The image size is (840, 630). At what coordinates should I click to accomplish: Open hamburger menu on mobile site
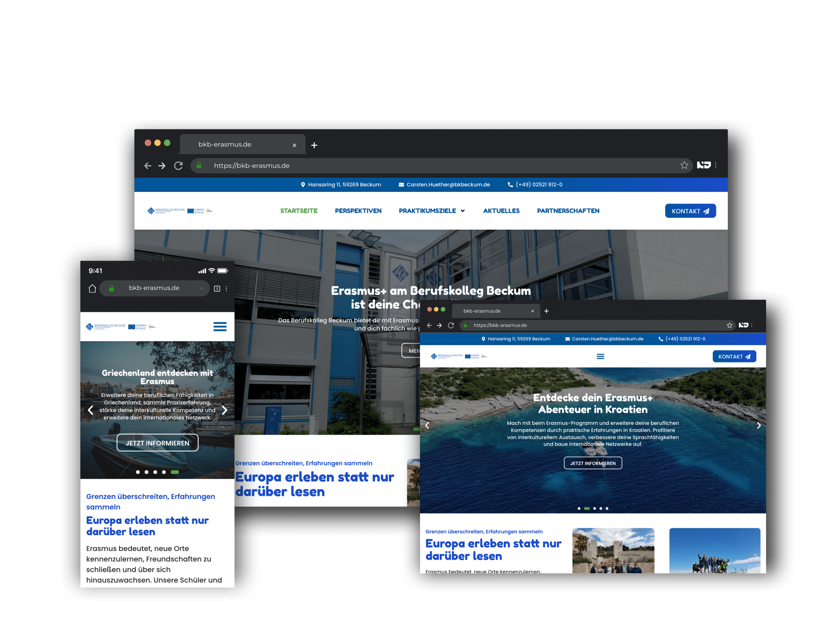point(220,326)
